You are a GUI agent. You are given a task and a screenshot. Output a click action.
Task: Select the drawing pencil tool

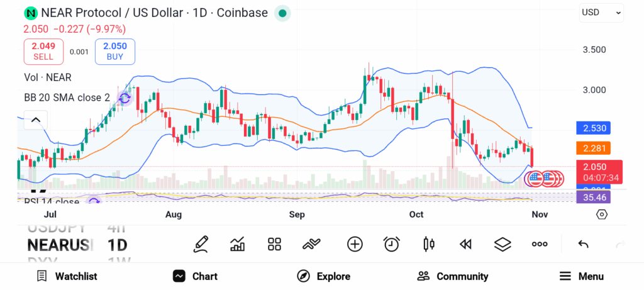pyautogui.click(x=201, y=244)
